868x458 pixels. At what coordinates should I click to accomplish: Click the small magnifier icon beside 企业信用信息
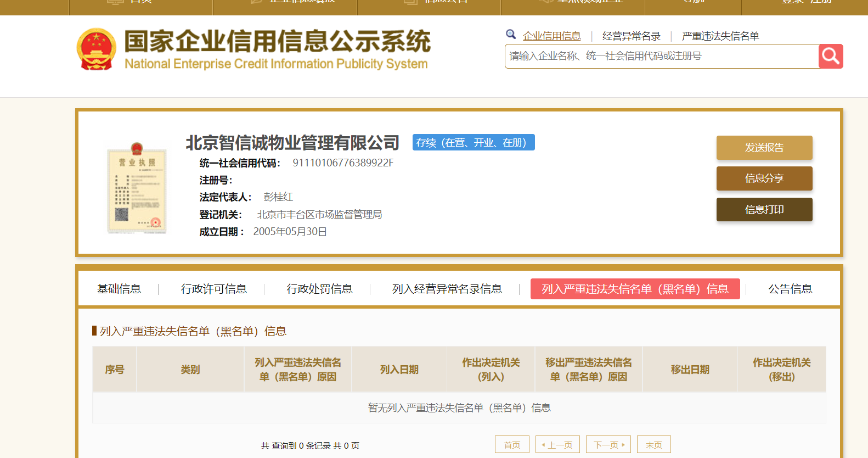click(x=511, y=35)
